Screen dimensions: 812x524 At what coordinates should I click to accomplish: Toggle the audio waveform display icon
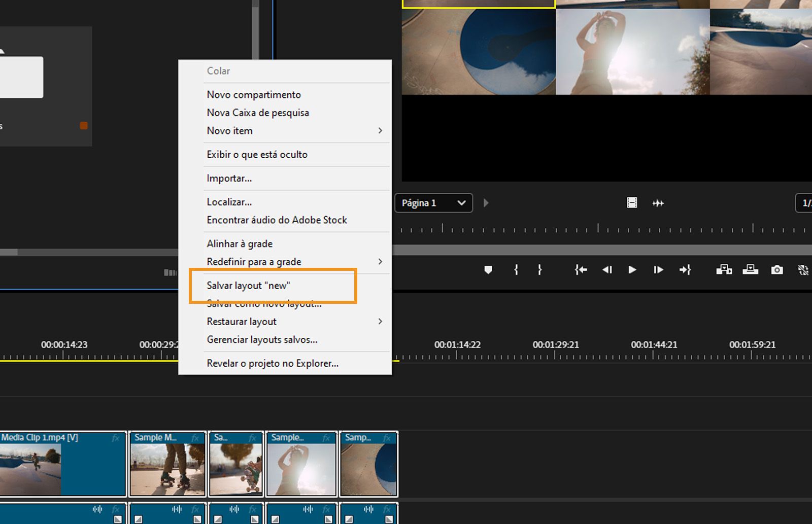click(x=658, y=203)
